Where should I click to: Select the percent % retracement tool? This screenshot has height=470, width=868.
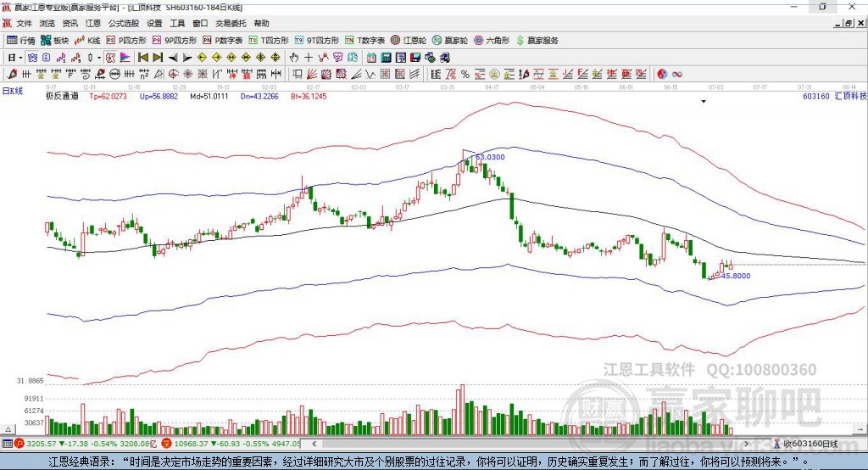coord(465,75)
